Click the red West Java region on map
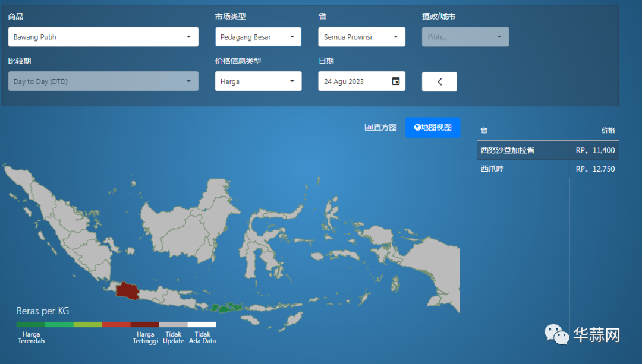642x364 pixels. point(128,290)
